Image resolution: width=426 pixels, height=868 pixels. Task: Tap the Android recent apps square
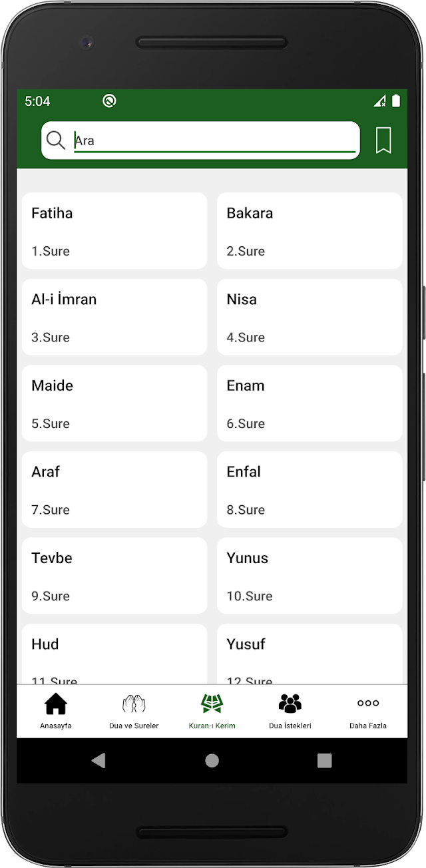pyautogui.click(x=325, y=760)
